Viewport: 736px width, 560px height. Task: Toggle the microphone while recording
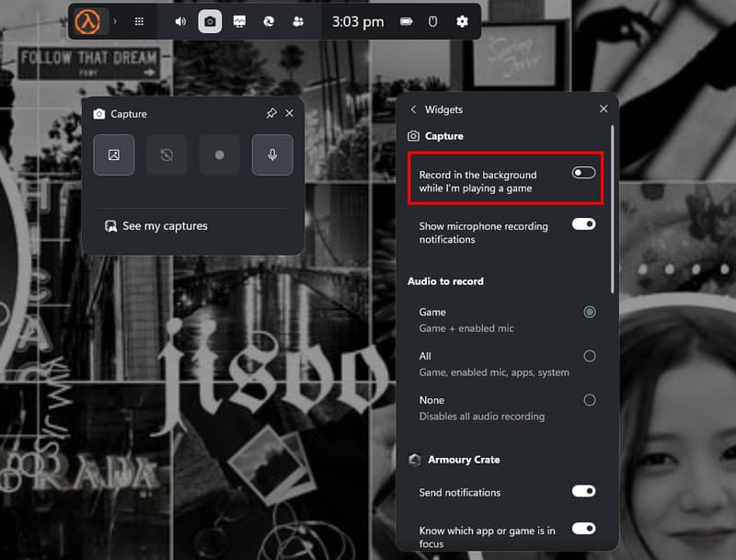[x=272, y=154]
